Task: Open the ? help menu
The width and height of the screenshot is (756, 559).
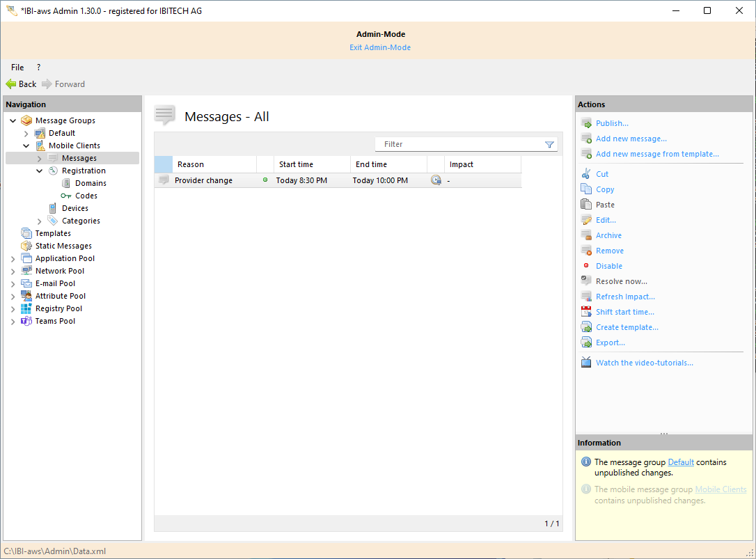Action: 39,67
